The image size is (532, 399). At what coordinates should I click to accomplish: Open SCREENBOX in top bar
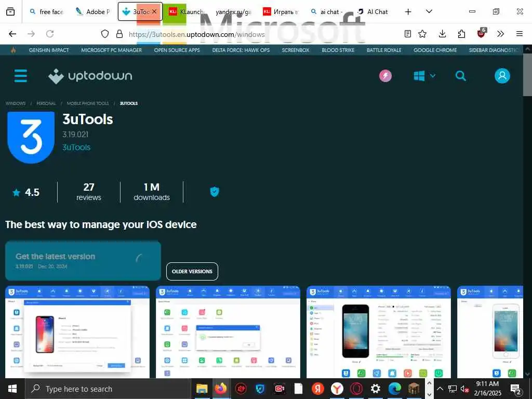(296, 50)
